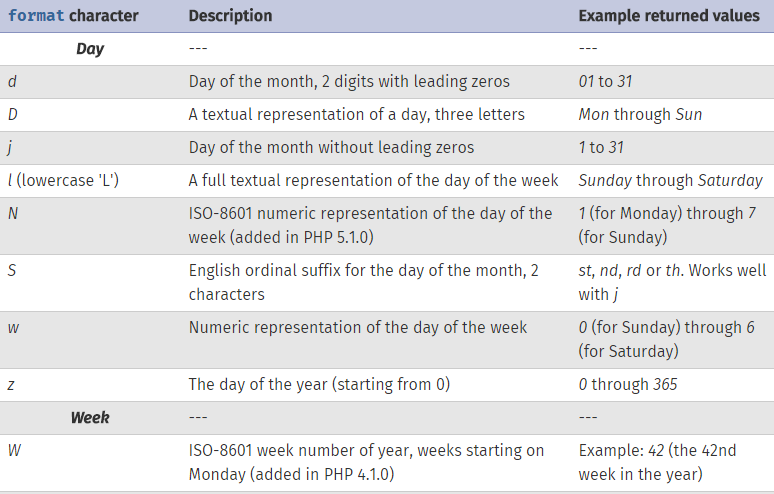The height and width of the screenshot is (494, 774).
Task: Click the 'format character' column header
Action: tap(73, 16)
